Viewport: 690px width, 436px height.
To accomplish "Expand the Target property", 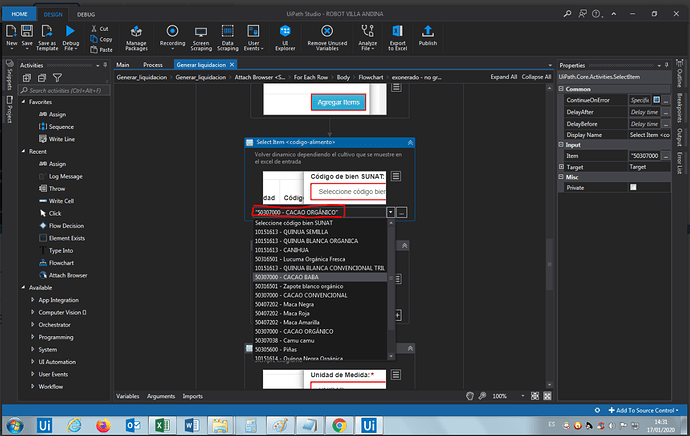I will point(561,167).
